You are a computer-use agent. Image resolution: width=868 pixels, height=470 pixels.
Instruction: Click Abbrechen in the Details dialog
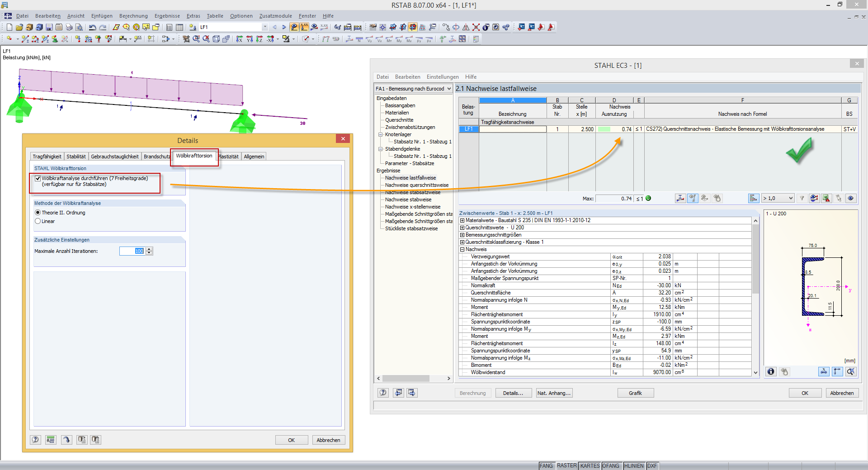tap(329, 440)
